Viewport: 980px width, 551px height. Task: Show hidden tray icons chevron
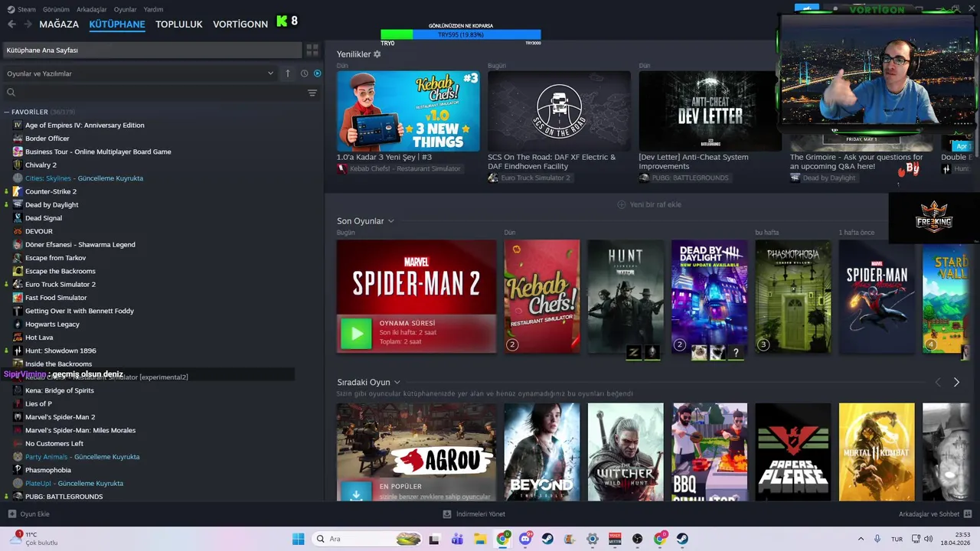point(861,539)
